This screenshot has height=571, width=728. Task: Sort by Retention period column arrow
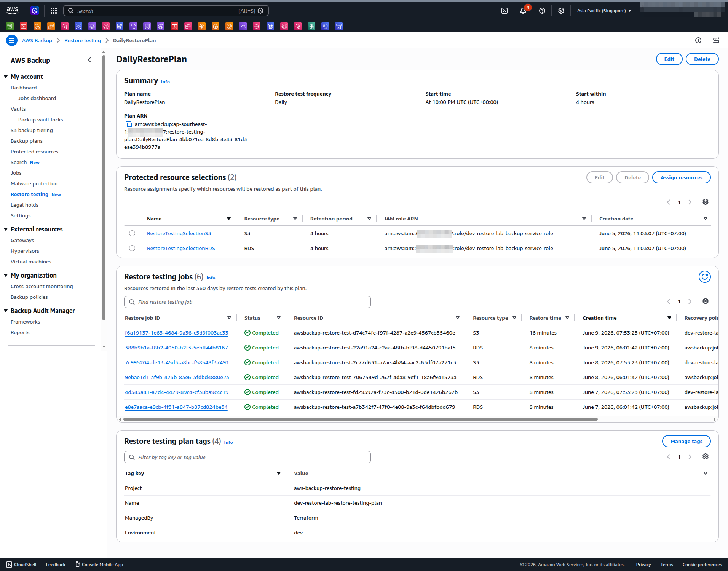point(369,219)
